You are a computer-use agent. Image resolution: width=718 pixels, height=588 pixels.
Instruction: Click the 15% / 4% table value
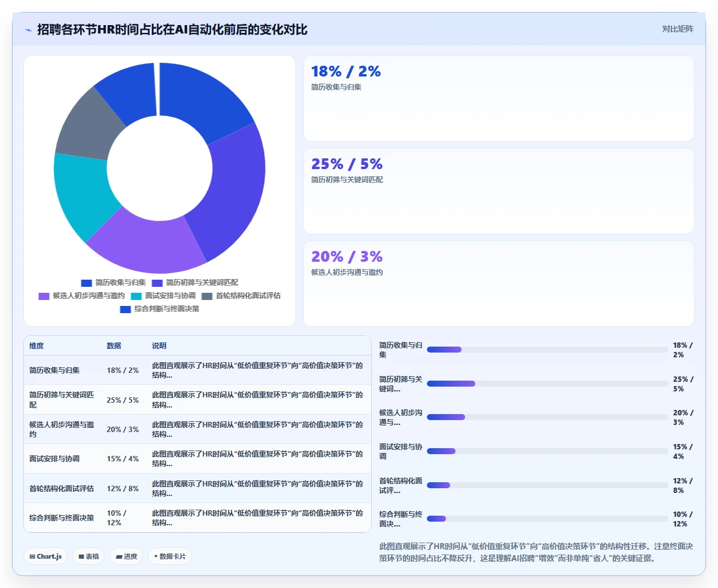pos(123,459)
